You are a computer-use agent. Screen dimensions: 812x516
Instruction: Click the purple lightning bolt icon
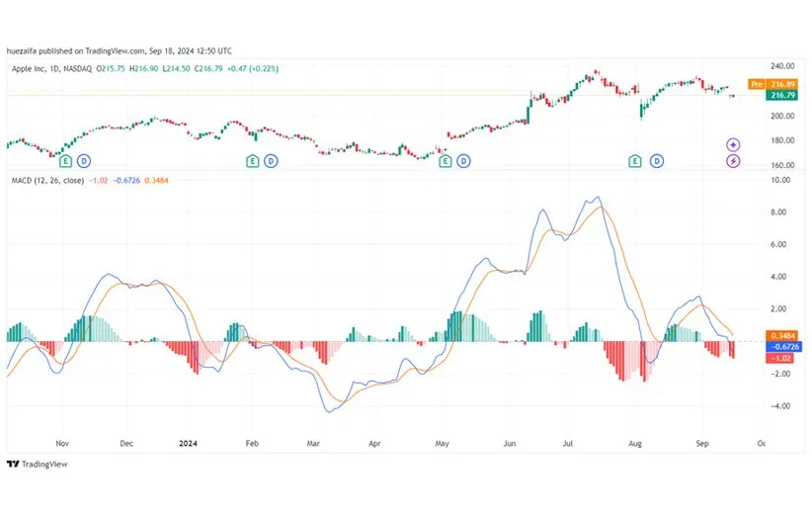[733, 160]
